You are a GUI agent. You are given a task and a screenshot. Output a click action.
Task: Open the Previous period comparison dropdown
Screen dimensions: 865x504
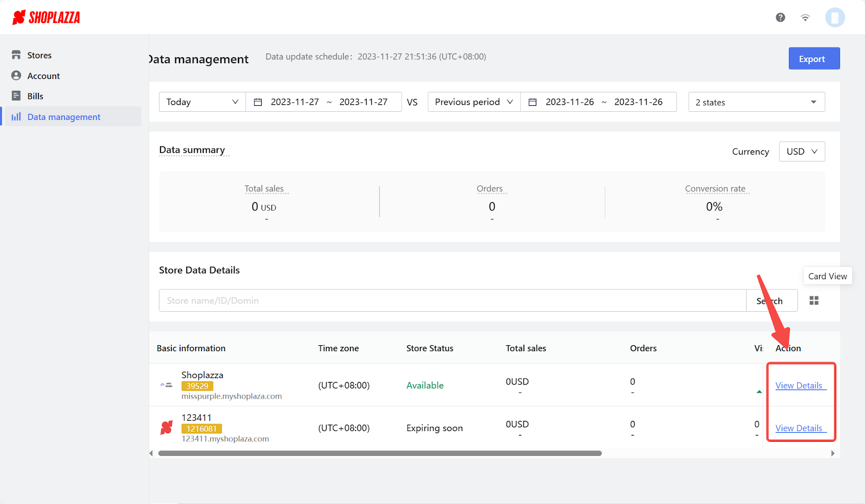pos(474,102)
